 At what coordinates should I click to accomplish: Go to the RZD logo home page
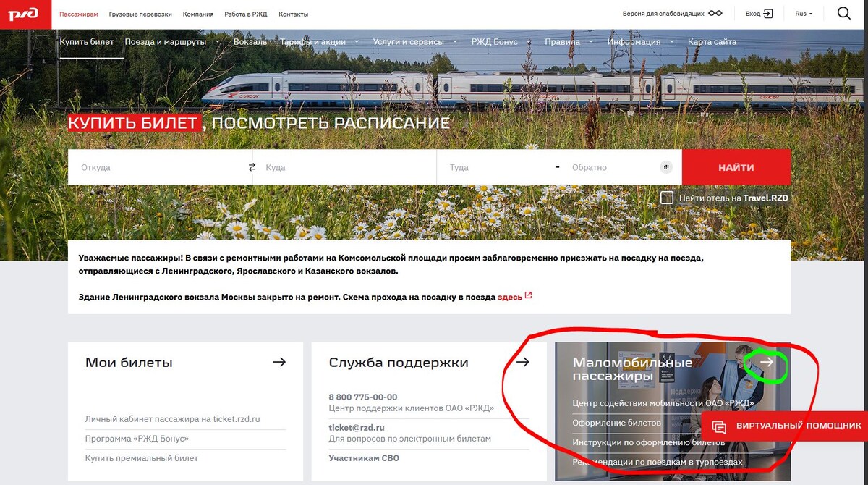(25, 14)
